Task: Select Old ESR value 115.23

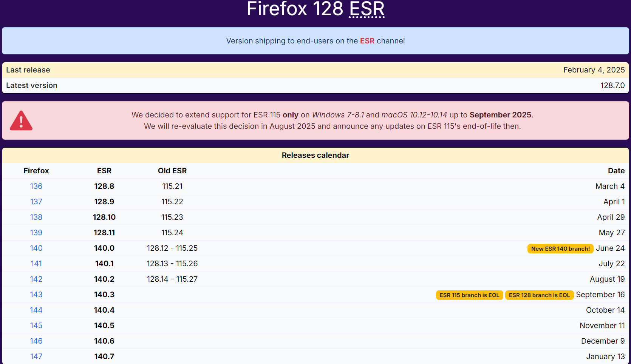Action: pyautogui.click(x=172, y=217)
